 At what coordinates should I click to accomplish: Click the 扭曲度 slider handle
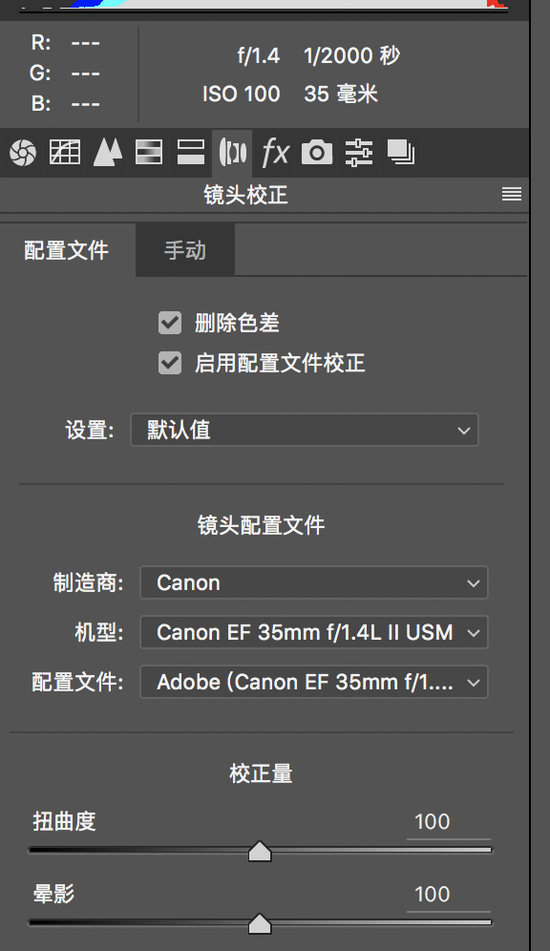[260, 851]
